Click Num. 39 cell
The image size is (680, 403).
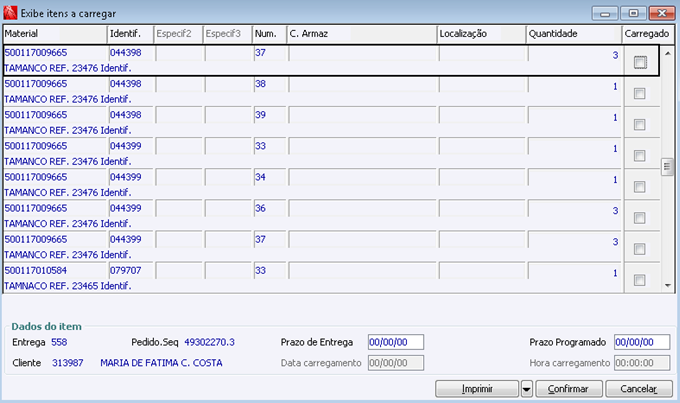270,115
